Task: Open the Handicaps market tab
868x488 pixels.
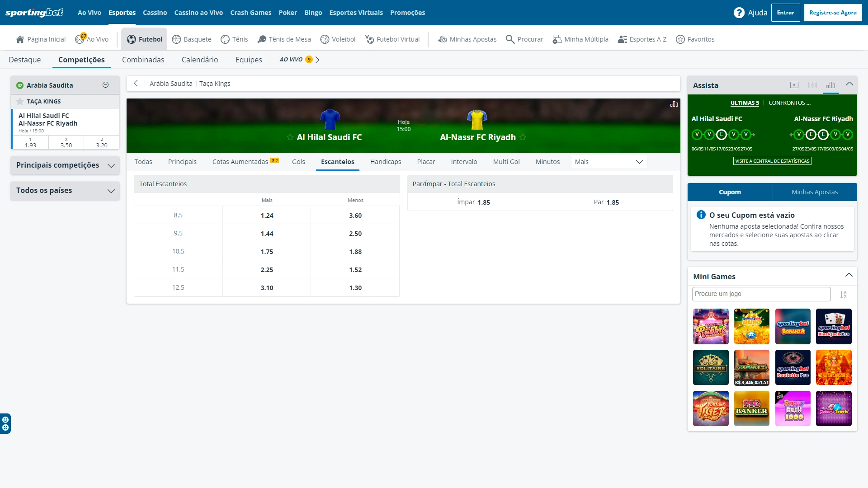Action: (x=385, y=162)
